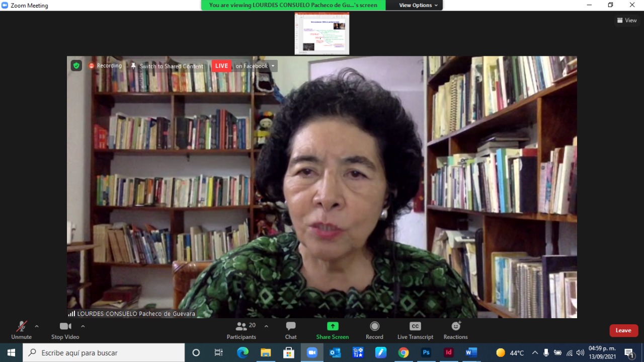Click the green Share Screen icon
The height and width of the screenshot is (362, 644).
pos(333,326)
